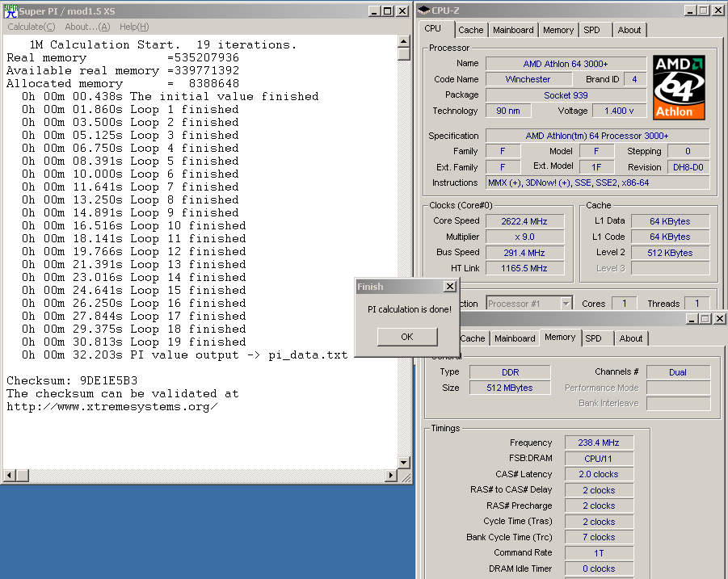Click the vertical scrollbar thumb in Super PI

(404, 54)
